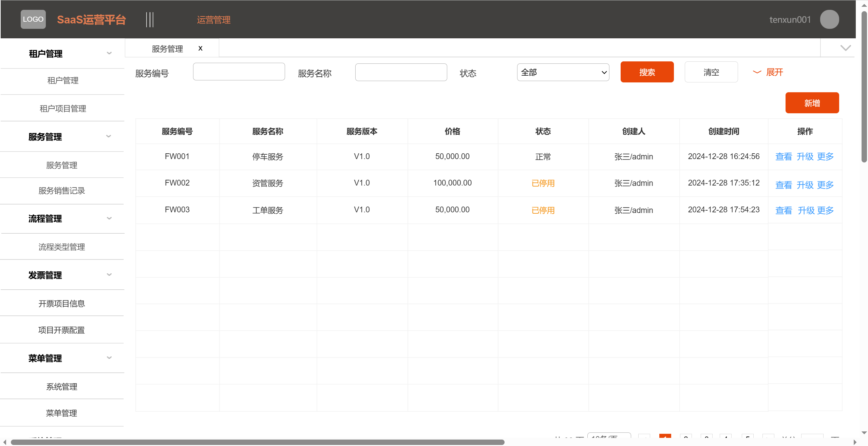Click 查看 link for FW001 row
The width and height of the screenshot is (868, 446).
click(784, 157)
